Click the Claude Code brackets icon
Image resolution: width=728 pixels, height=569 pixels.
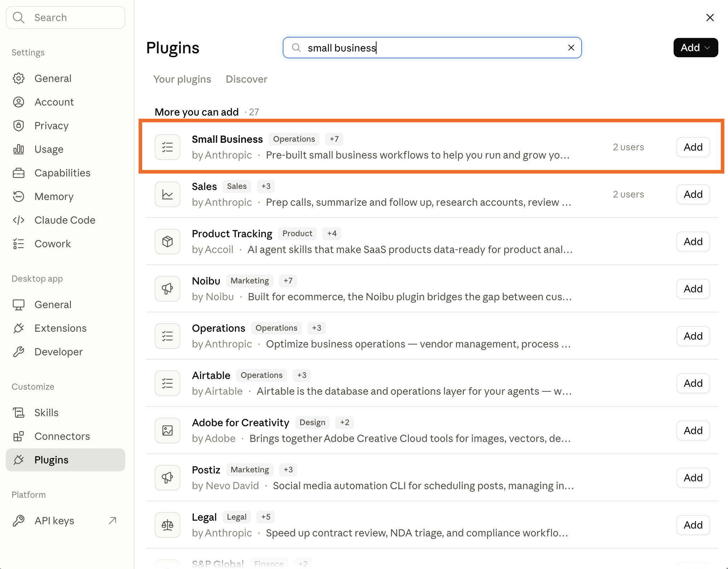pos(19,220)
